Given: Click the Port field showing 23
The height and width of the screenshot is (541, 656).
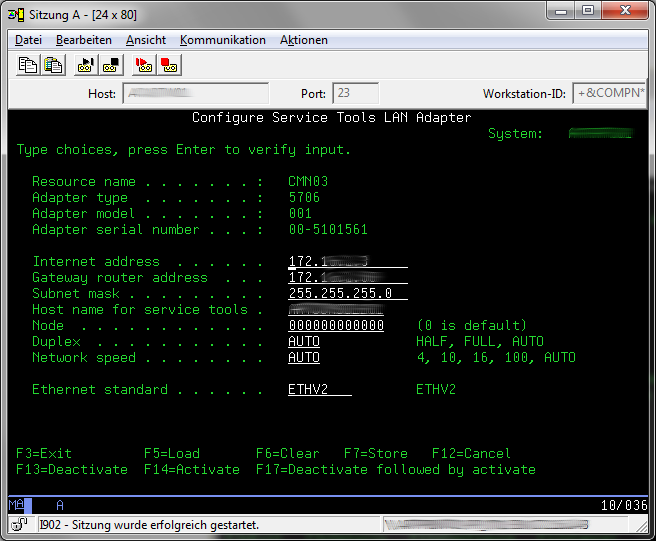Looking at the screenshot, I should click(355, 94).
